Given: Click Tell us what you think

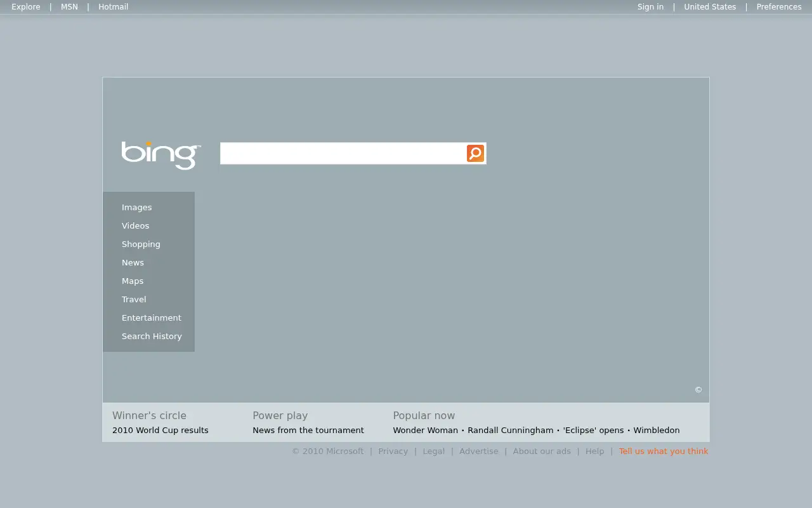Looking at the screenshot, I should pyautogui.click(x=664, y=451).
